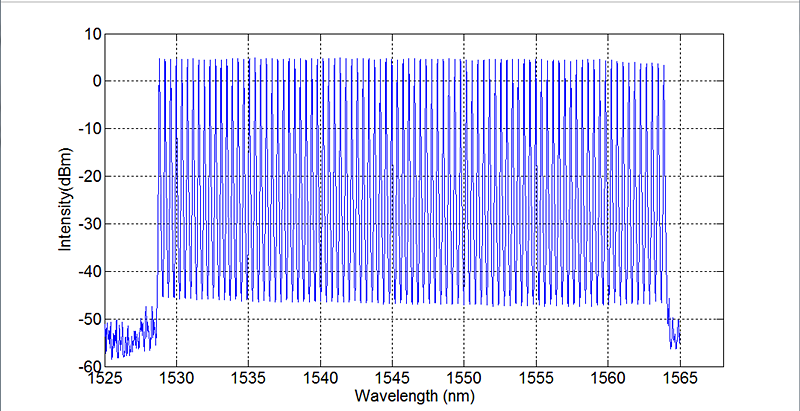800x411 pixels.
Task: Click the 1535 x-axis tick label
Action: (x=249, y=379)
